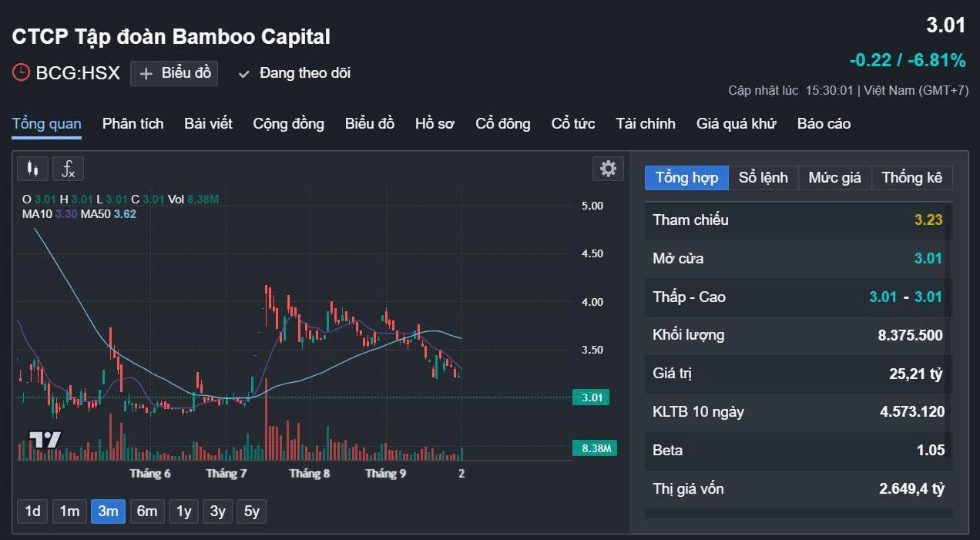This screenshot has width=980, height=540.
Task: Click the 8.38M volume label on axis
Action: click(x=594, y=448)
